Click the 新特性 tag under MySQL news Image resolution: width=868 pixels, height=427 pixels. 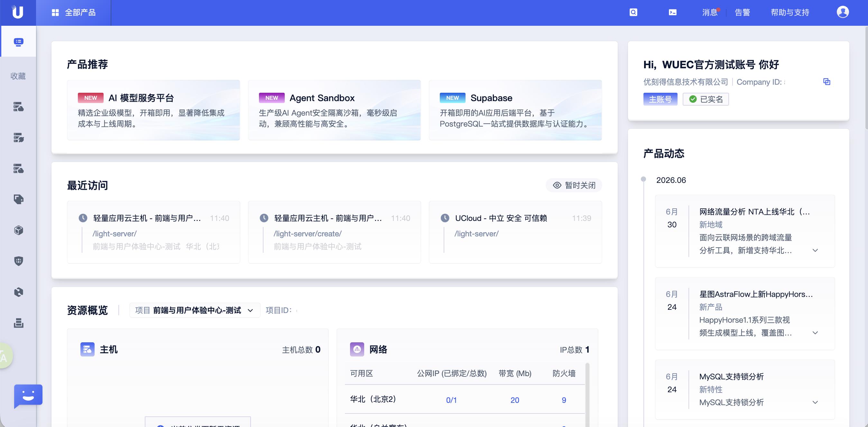[711, 390]
